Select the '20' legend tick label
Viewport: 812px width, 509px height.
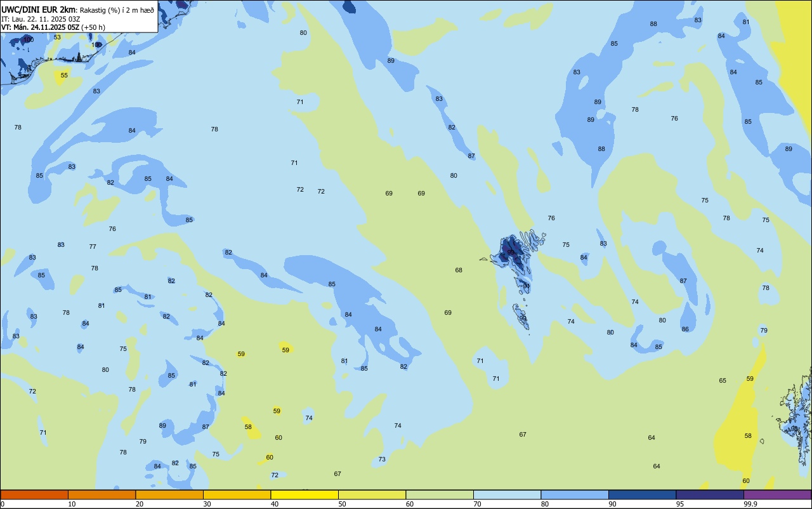pos(140,504)
